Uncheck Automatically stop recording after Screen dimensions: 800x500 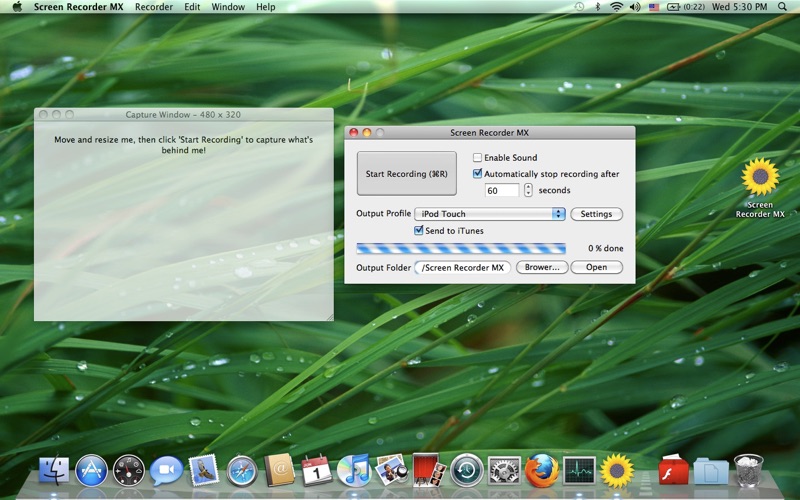coord(478,174)
